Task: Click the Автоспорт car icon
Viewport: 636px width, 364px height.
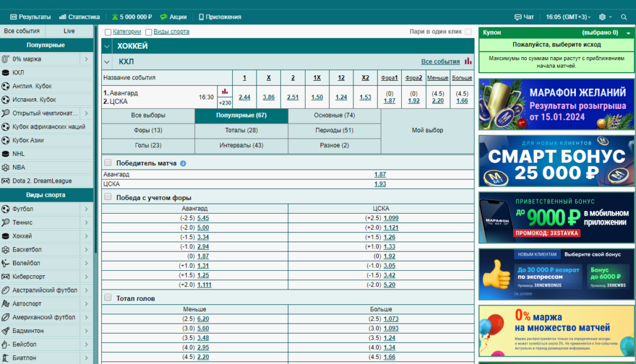Action: (x=5, y=304)
